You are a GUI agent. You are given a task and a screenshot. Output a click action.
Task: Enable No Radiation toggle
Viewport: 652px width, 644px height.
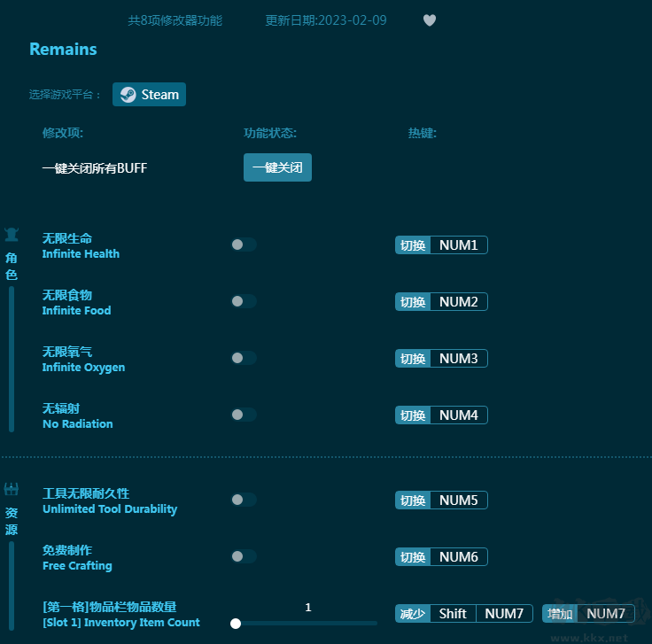click(243, 415)
